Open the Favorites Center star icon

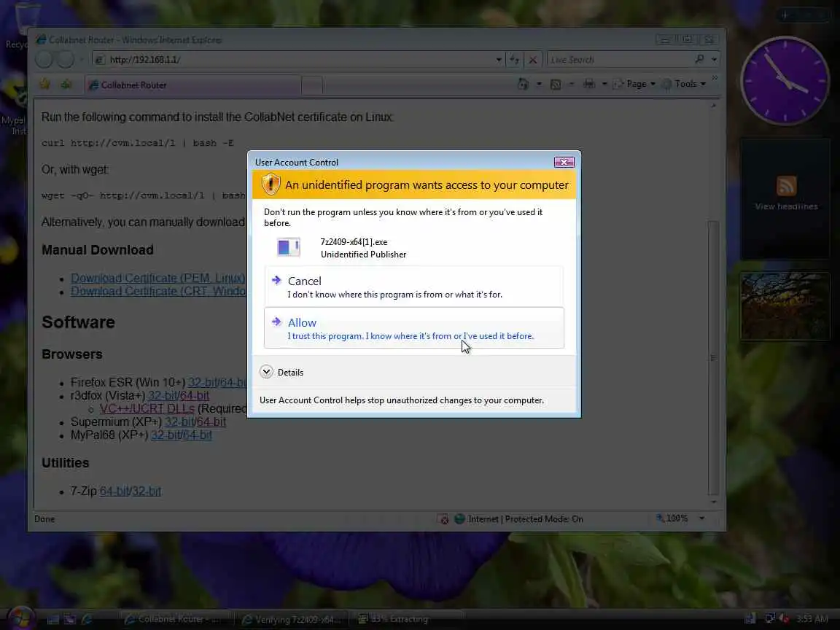click(x=45, y=84)
